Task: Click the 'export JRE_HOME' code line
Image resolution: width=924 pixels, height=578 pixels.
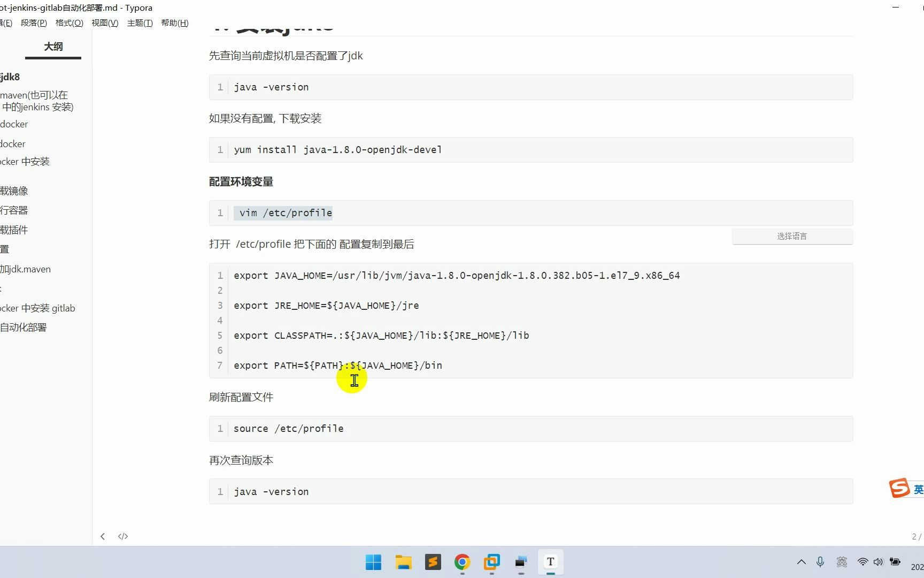Action: 326,306
